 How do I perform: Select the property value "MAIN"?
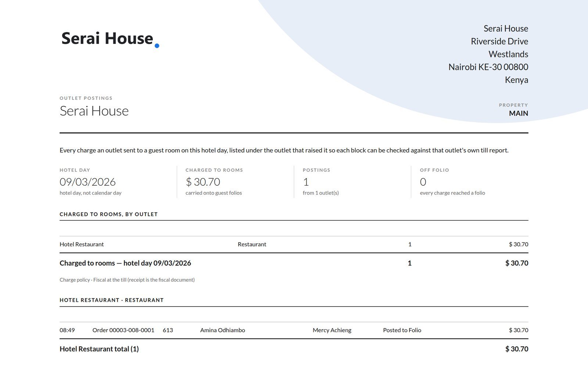[519, 114]
